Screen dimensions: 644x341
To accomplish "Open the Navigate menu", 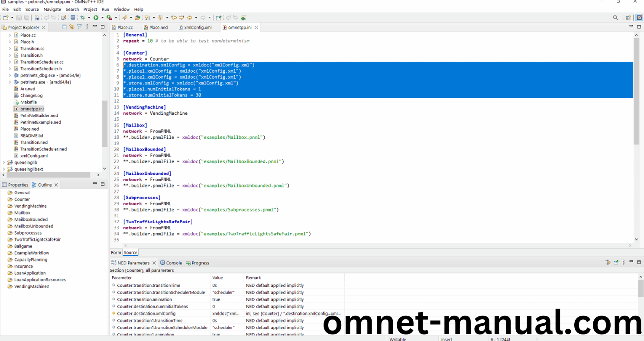I will (52, 9).
